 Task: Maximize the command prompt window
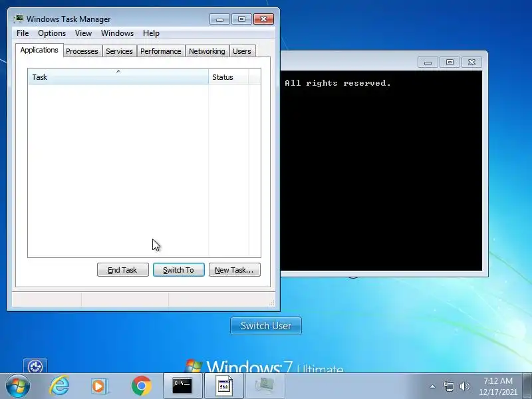(450, 62)
